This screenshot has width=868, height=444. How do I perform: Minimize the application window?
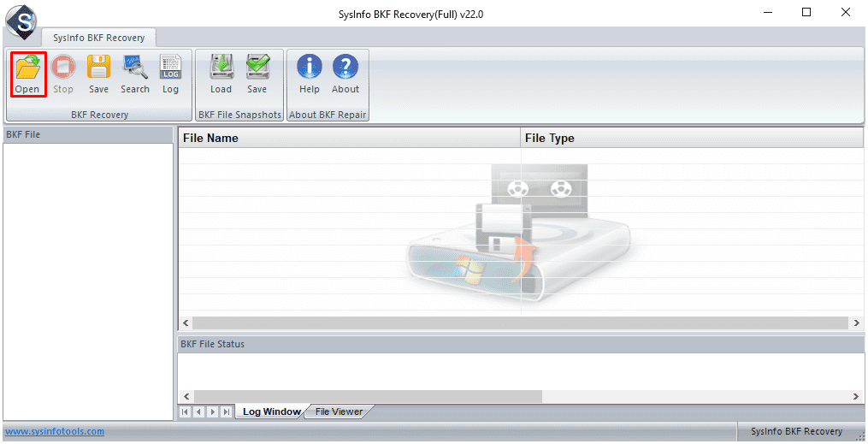(768, 12)
